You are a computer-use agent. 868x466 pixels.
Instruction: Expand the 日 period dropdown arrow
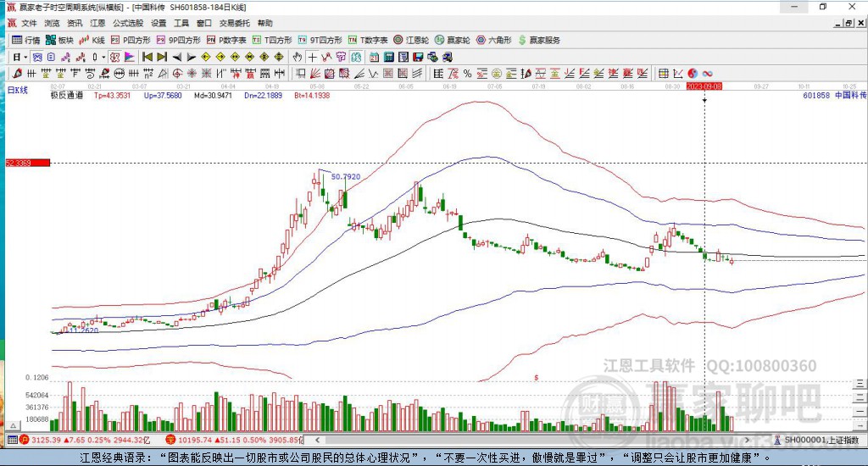pyautogui.click(x=25, y=57)
